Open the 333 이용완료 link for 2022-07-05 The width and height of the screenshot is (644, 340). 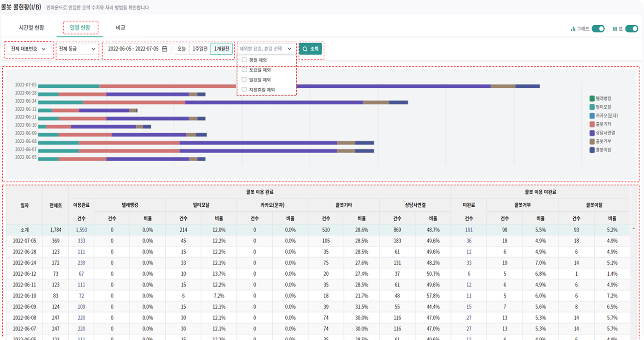coord(81,241)
